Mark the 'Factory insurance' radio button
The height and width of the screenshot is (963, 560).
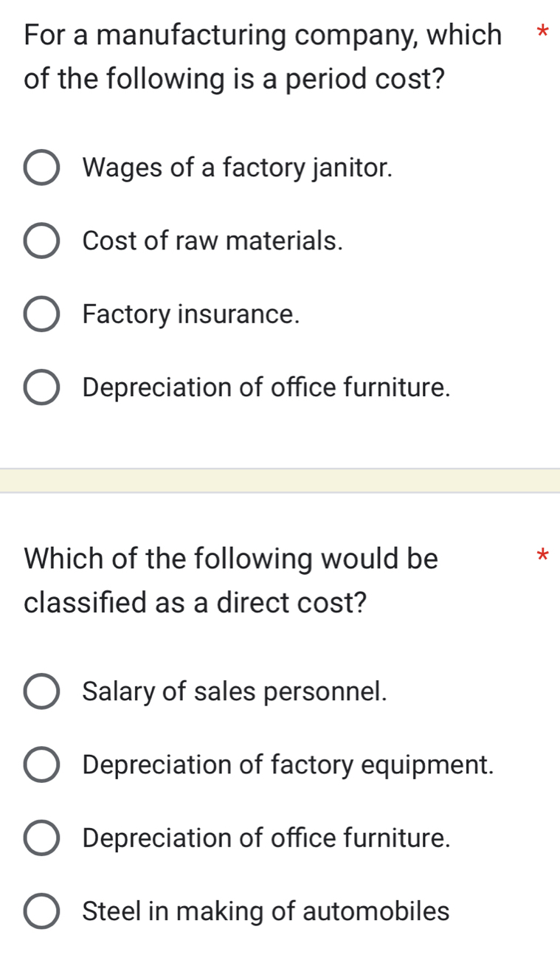(x=42, y=314)
